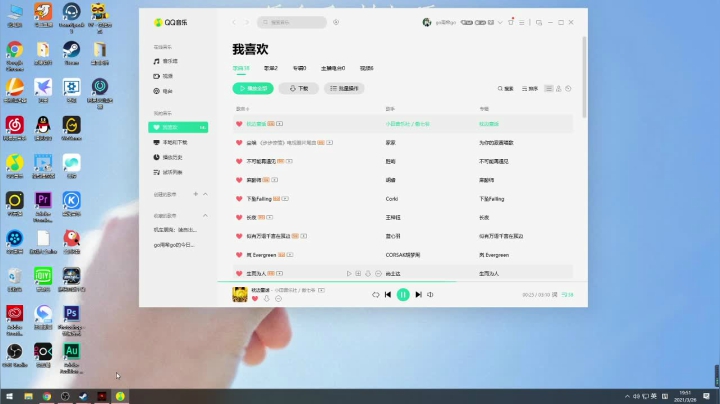Sort by song title column header

point(242,109)
